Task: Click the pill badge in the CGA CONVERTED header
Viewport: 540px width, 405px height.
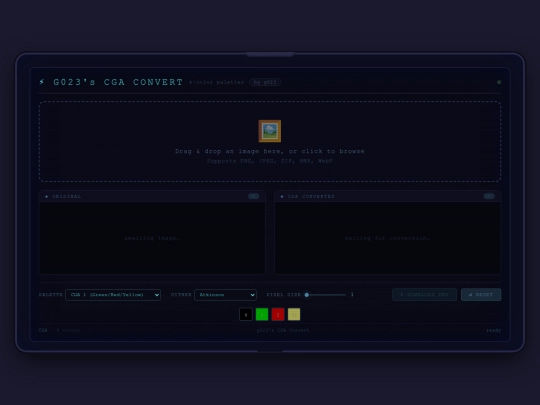Action: (489, 196)
